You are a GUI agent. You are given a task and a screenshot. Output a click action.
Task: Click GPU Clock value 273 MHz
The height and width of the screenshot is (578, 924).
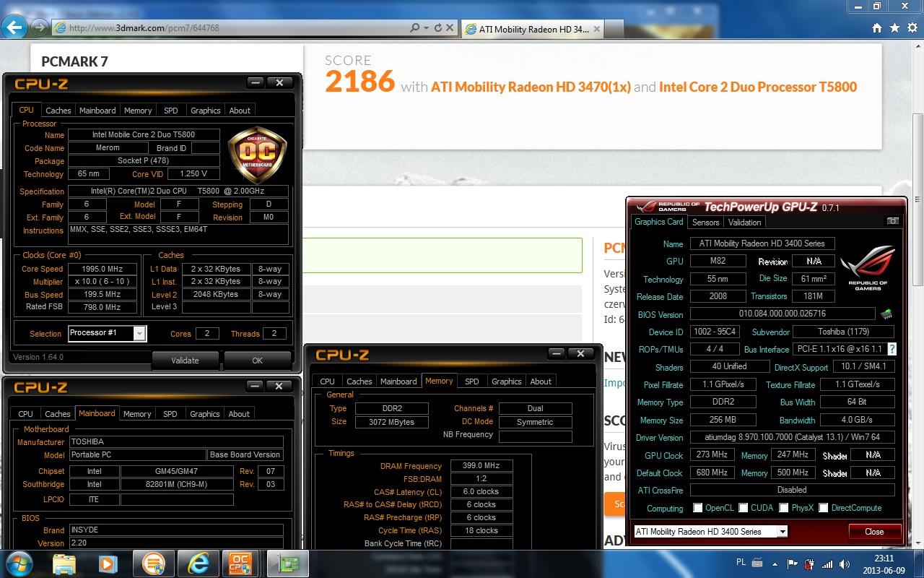[711, 455]
